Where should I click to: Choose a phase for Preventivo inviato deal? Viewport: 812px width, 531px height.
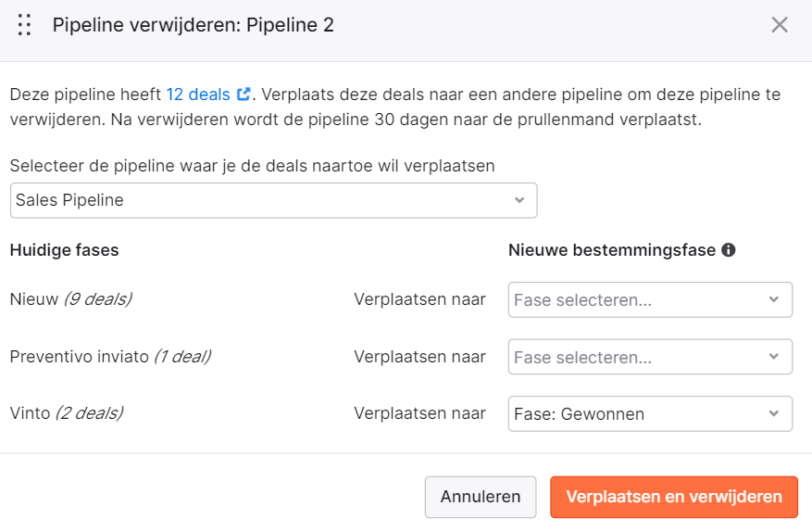[x=650, y=357]
